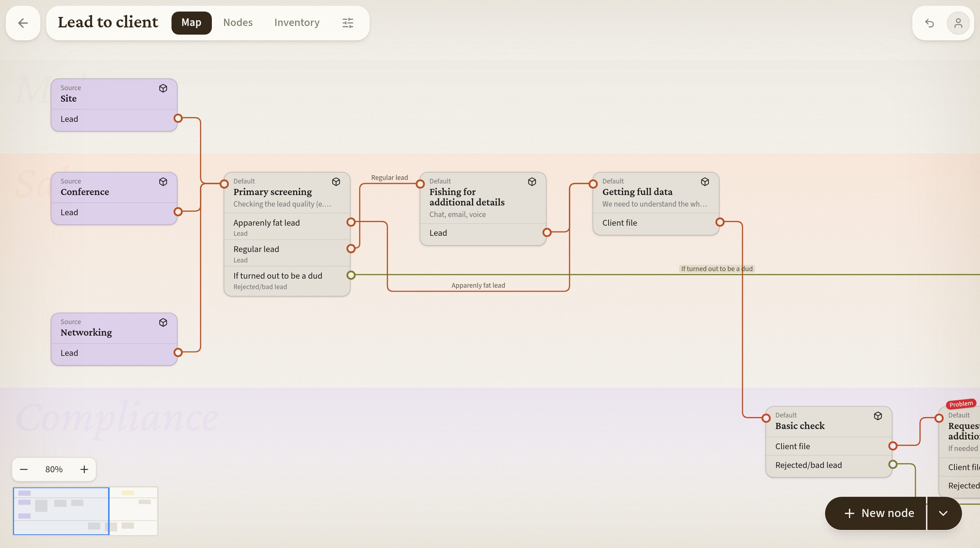Click cube icon on Basic check node
This screenshot has width=980, height=548.
coord(878,416)
